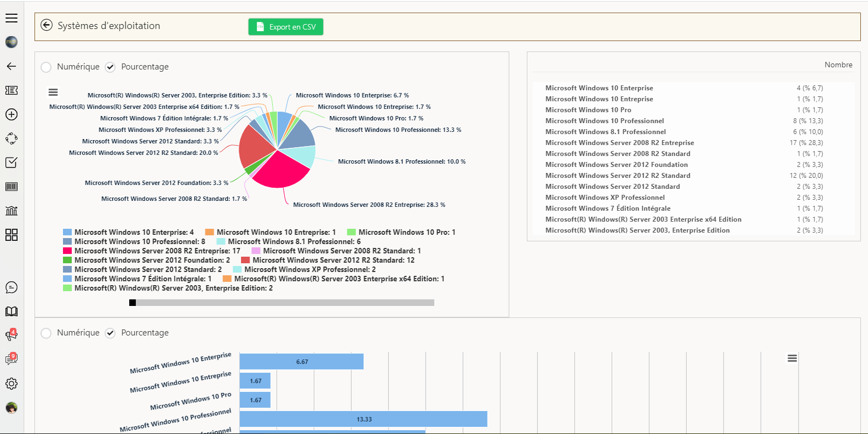The width and height of the screenshot is (868, 434).
Task: Select table row Windows Server 2012 Foundation
Action: 693,164
